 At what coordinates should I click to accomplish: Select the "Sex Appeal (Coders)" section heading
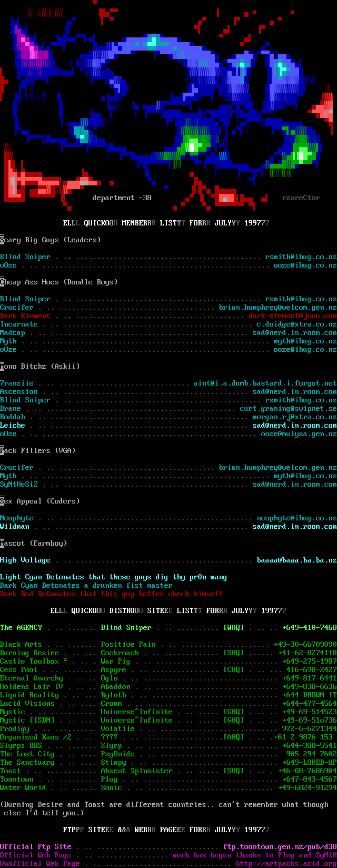pyautogui.click(x=39, y=501)
